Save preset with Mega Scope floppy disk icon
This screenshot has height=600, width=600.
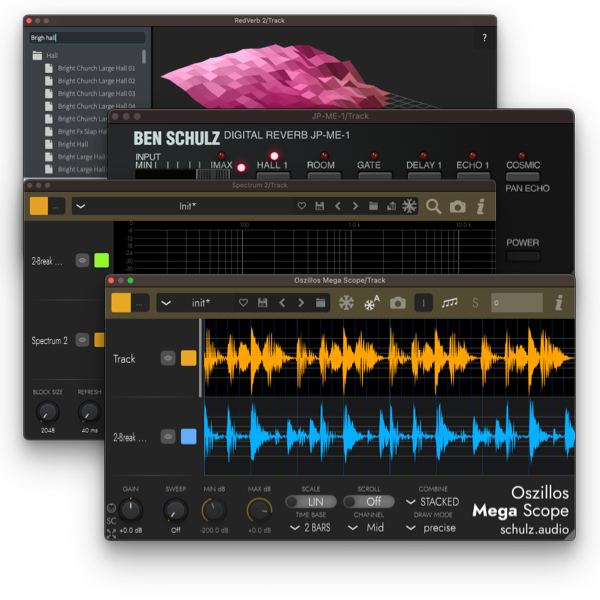point(262,303)
